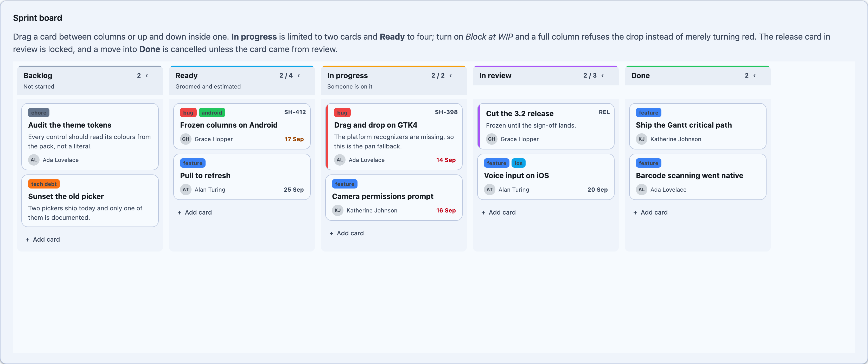868x364 pixels.
Task: Click the ios tag
Action: click(519, 163)
